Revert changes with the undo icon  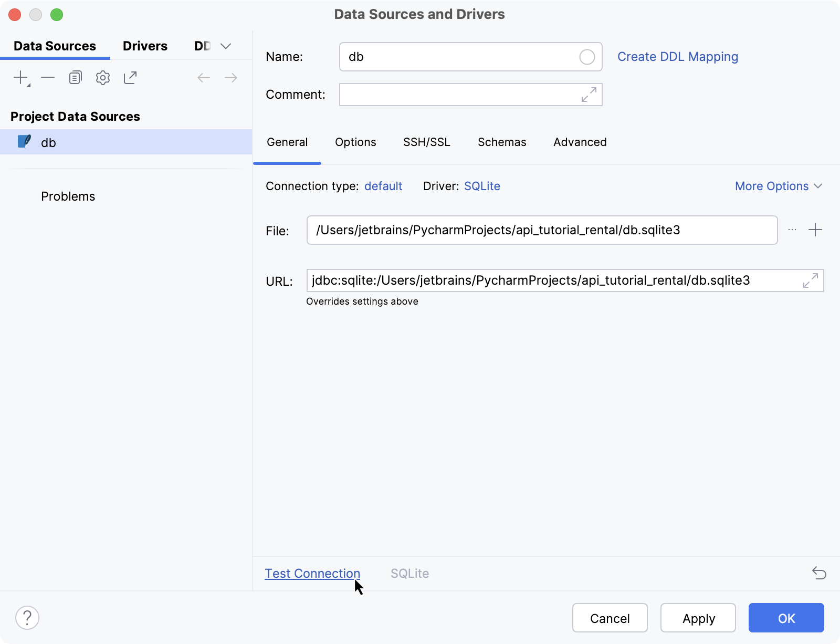point(820,573)
